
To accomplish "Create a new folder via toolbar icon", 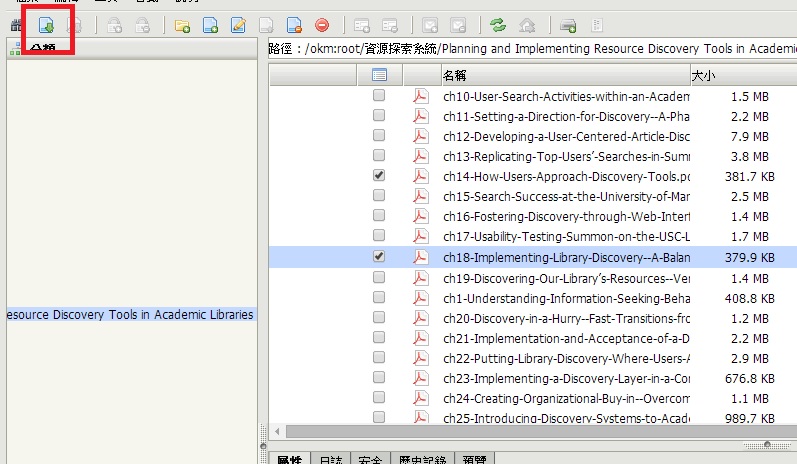I will (182, 25).
